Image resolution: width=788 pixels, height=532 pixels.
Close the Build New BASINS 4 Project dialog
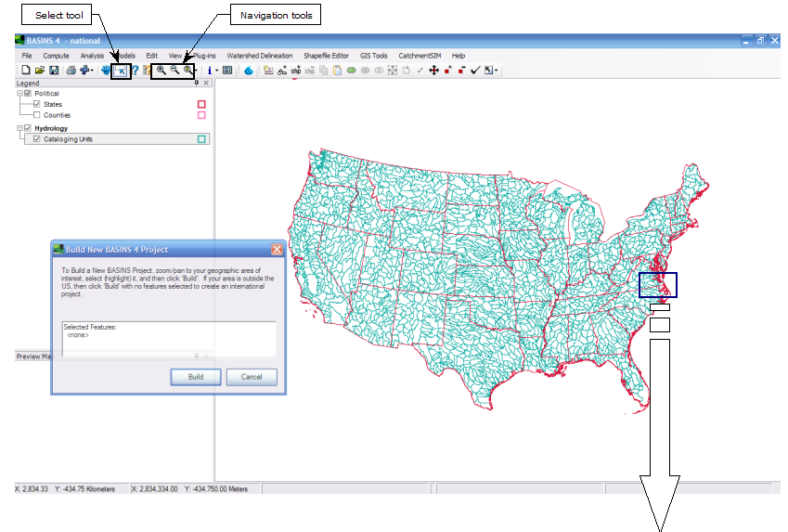pos(277,250)
